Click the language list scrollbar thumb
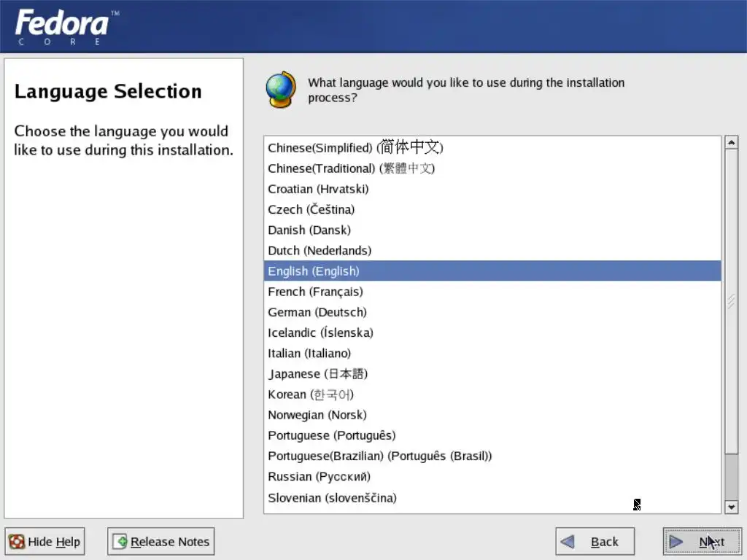747x560 pixels. [x=731, y=301]
